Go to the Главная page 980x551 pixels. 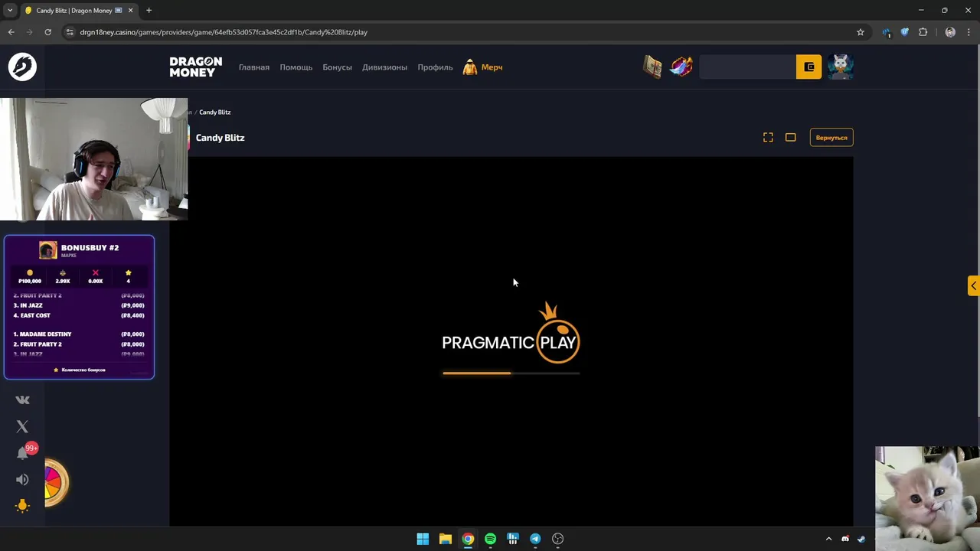click(x=254, y=67)
